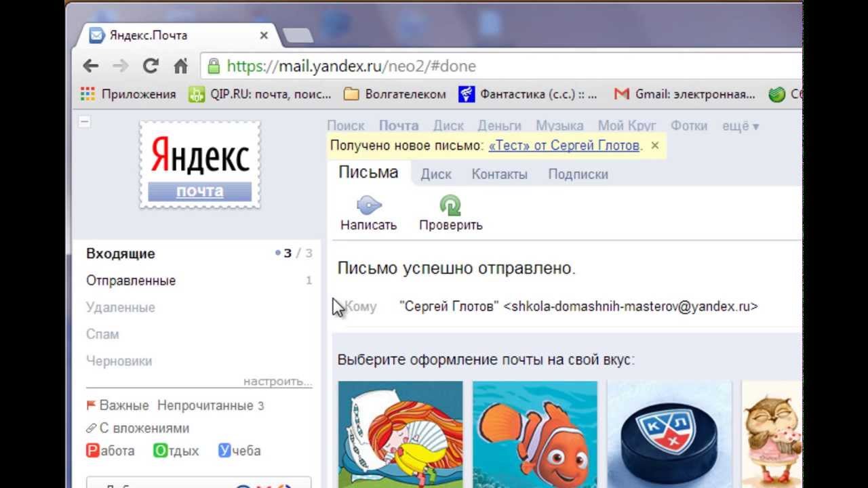Open Музыка in top services menu
This screenshot has width=868, height=488.
(x=559, y=125)
